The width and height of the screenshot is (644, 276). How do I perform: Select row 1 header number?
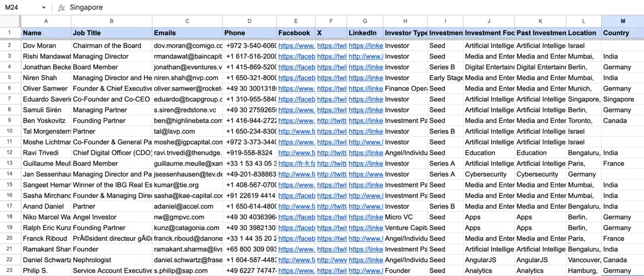click(10, 33)
